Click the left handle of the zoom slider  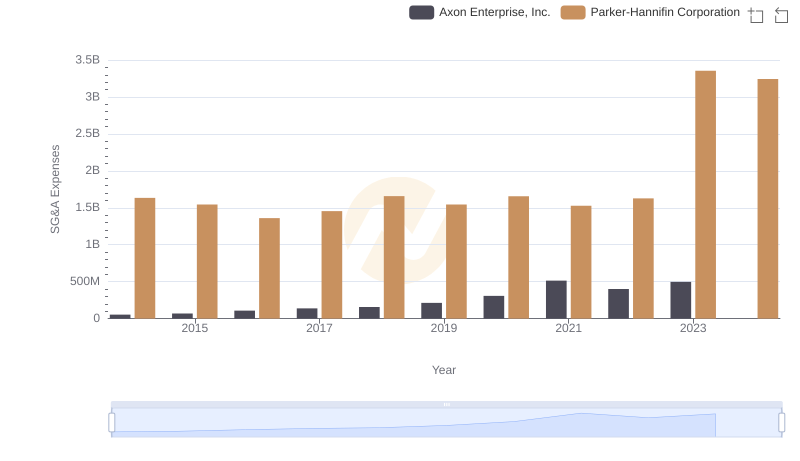(112, 422)
